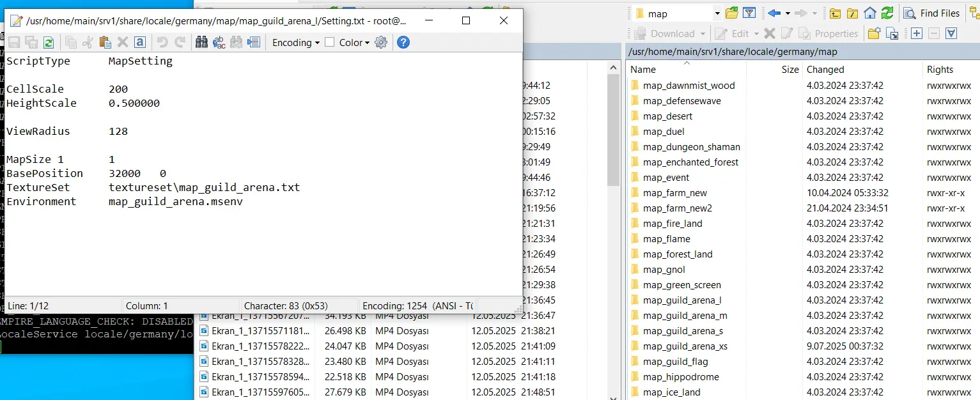
Task: Toggle the checkbox beside Color
Action: [330, 43]
